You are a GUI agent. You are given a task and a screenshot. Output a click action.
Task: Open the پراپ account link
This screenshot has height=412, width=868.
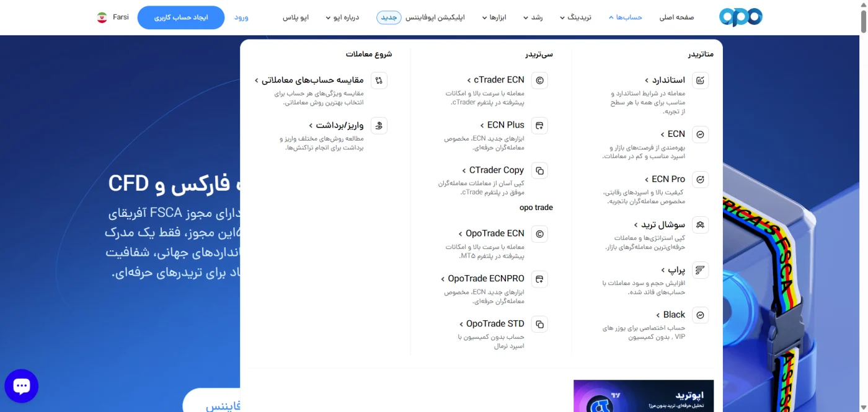[673, 270]
